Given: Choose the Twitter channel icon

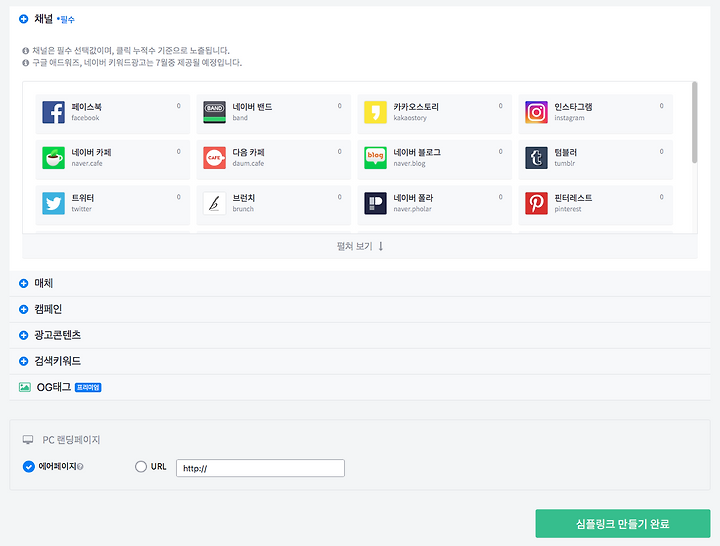Looking at the screenshot, I should coord(54,204).
